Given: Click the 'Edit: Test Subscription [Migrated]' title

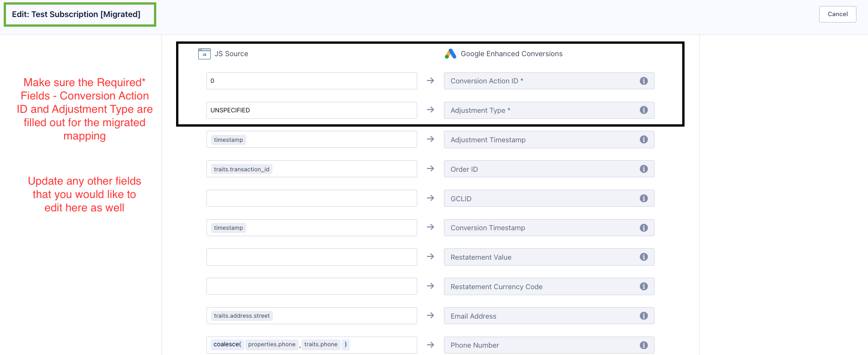Looking at the screenshot, I should point(76,14).
